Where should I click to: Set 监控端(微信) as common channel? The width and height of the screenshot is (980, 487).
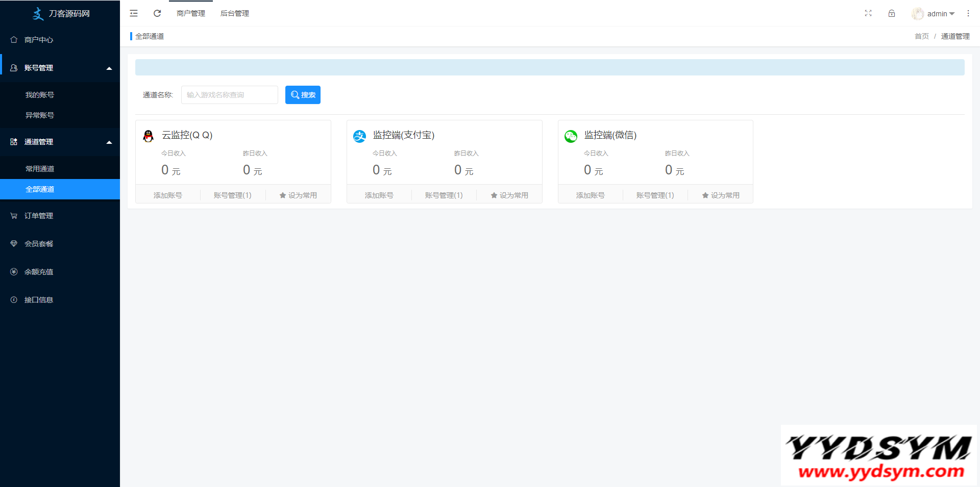coord(720,195)
